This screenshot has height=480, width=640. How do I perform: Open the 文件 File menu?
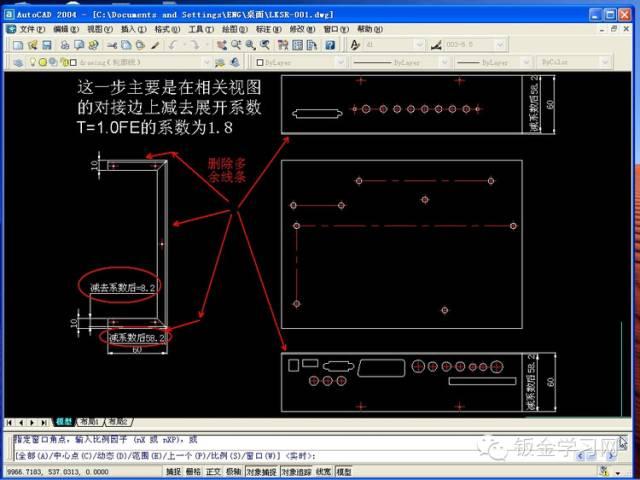coord(32,29)
